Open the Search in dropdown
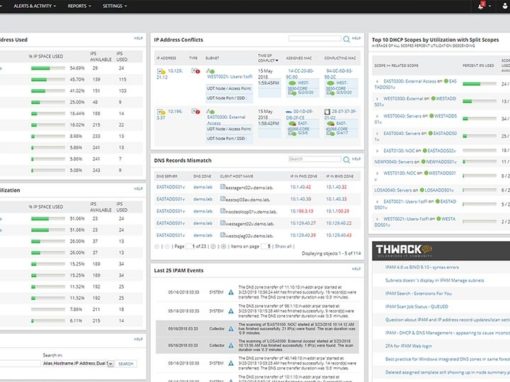The width and height of the screenshot is (510, 382). pos(78,363)
